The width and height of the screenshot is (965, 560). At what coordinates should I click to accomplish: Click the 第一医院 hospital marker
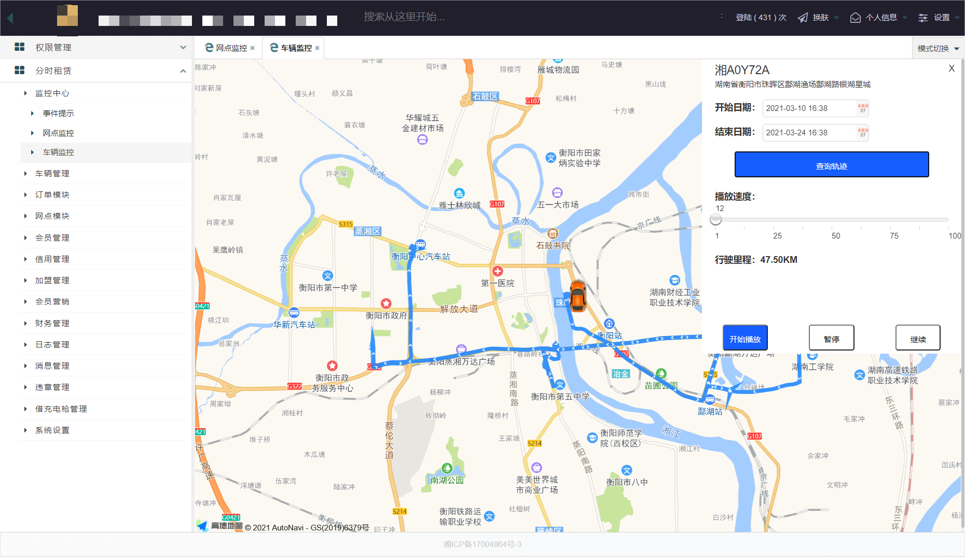[498, 271]
